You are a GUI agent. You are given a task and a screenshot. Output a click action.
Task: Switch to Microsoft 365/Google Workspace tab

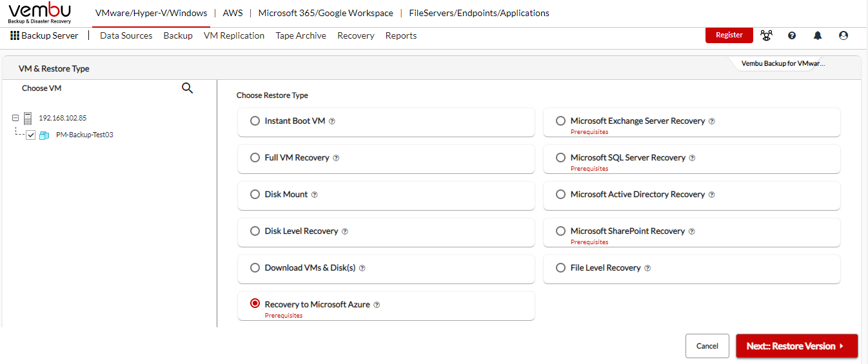coord(326,13)
